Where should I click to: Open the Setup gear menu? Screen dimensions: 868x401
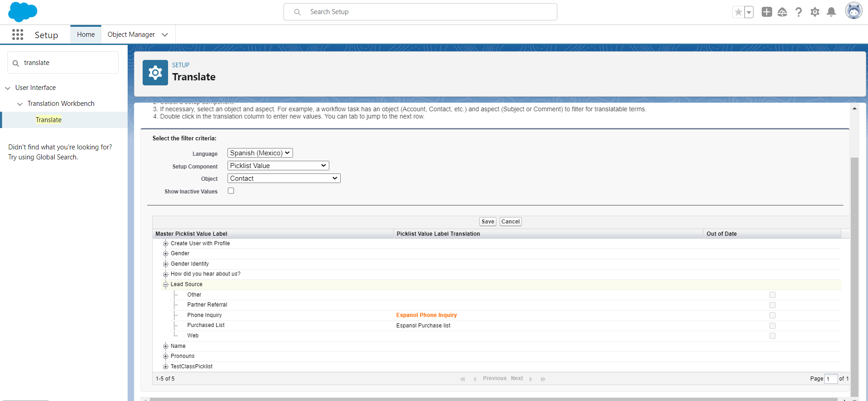click(x=815, y=12)
